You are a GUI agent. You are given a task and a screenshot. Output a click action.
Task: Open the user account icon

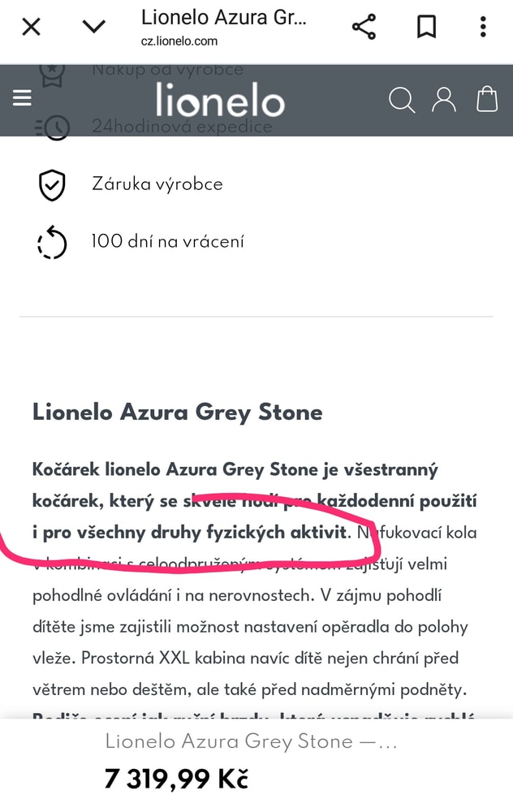coord(444,99)
